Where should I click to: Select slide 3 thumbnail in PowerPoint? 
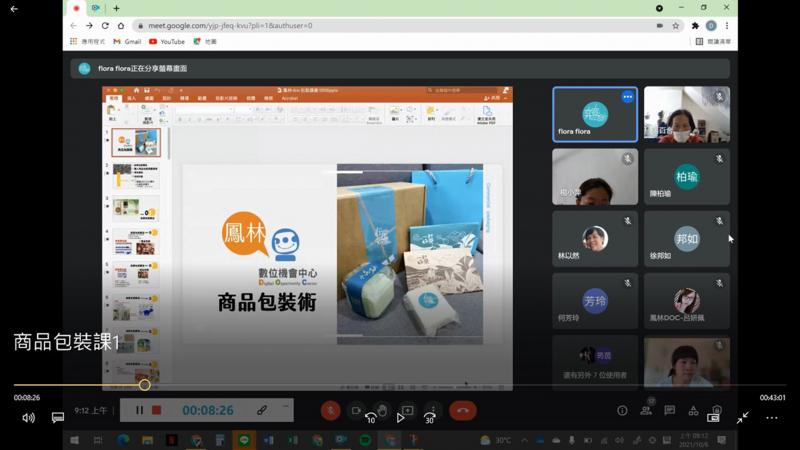coord(136,209)
